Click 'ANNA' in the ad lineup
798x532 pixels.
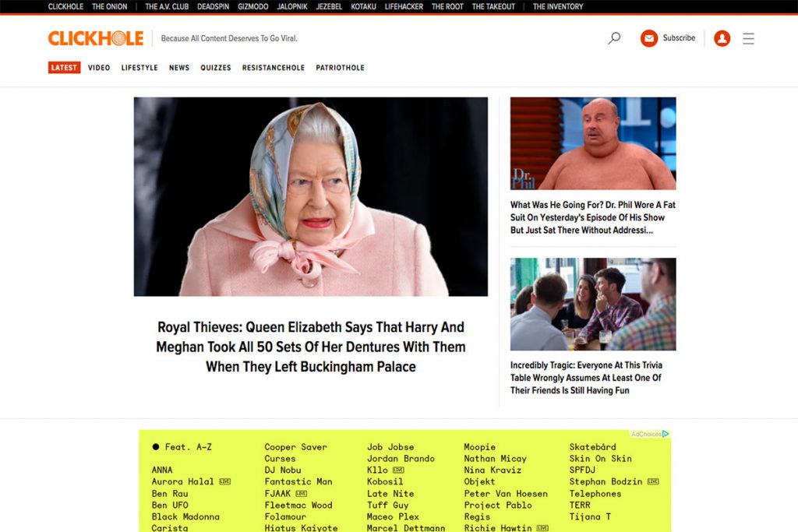[x=162, y=470]
